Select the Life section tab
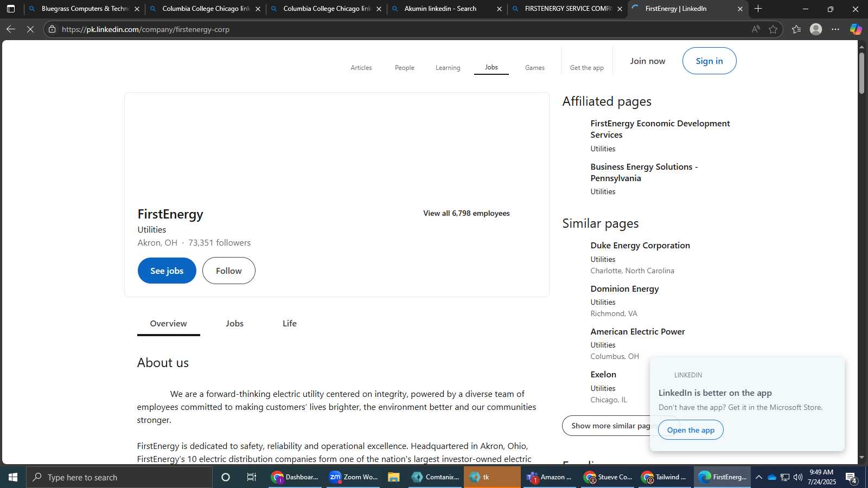868x488 pixels. click(x=290, y=324)
